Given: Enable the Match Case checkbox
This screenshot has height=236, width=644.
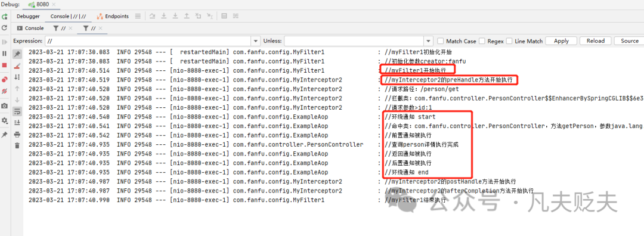Looking at the screenshot, I should pos(440,41).
